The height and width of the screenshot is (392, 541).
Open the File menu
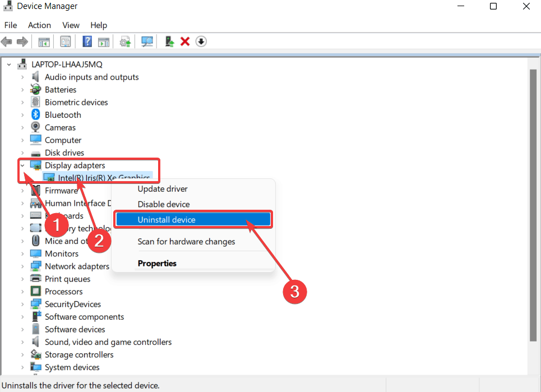11,25
